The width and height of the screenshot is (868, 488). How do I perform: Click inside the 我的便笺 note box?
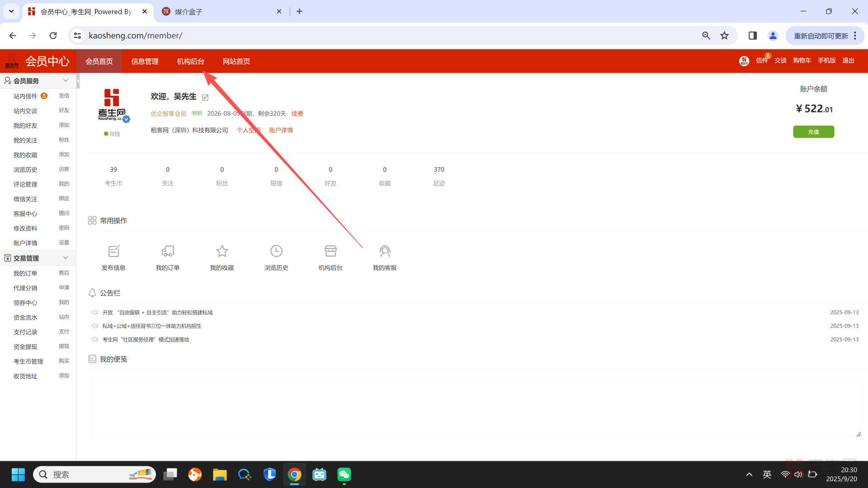pyautogui.click(x=475, y=407)
